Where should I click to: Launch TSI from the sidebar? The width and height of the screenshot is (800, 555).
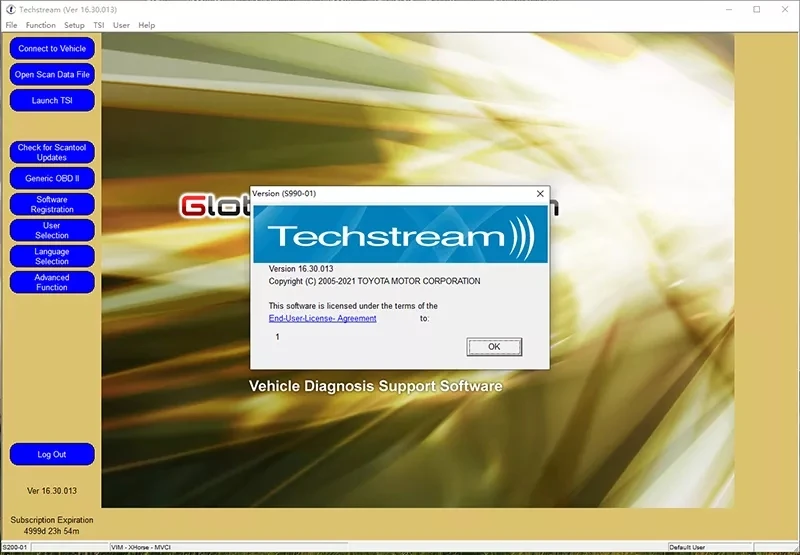[52, 100]
